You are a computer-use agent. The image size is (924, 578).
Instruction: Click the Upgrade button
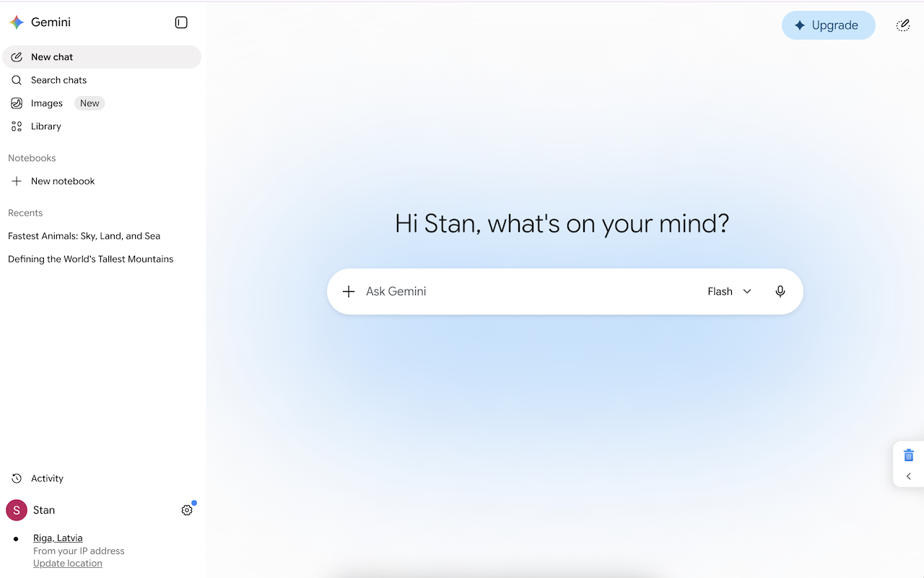click(829, 25)
